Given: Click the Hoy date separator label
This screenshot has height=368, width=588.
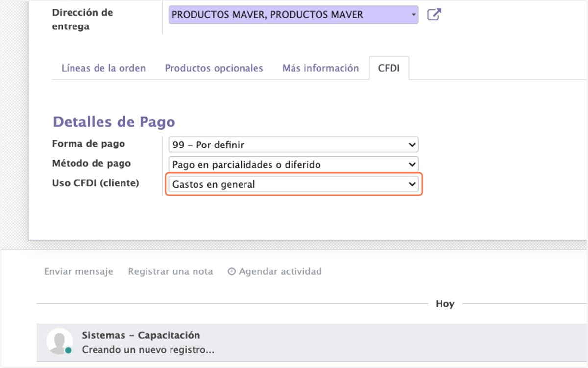Looking at the screenshot, I should coord(445,304).
